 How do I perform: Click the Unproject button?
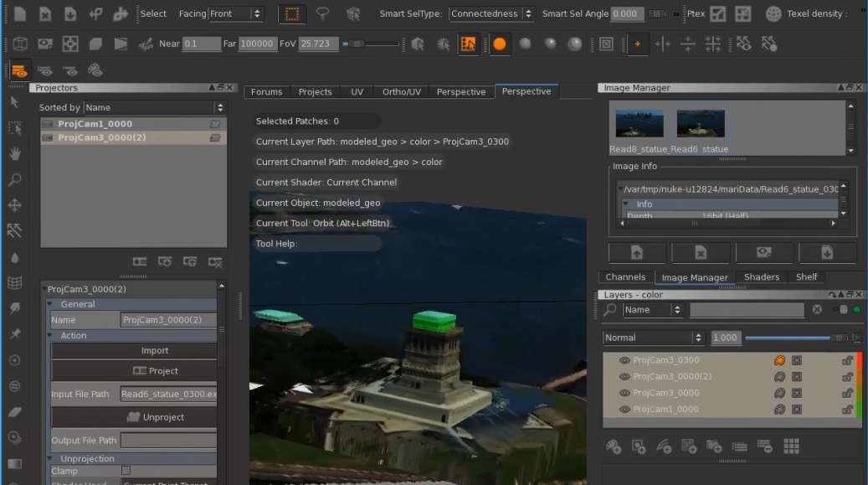[x=134, y=417]
